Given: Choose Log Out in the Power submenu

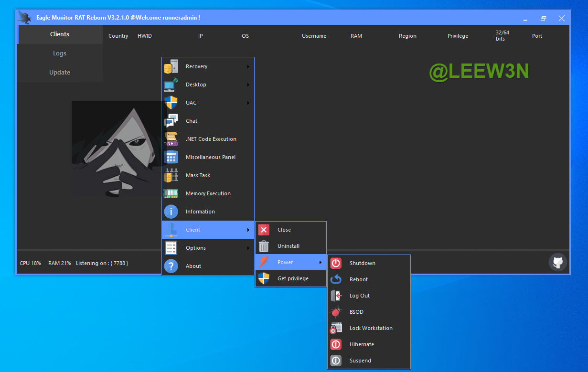Looking at the screenshot, I should [359, 296].
